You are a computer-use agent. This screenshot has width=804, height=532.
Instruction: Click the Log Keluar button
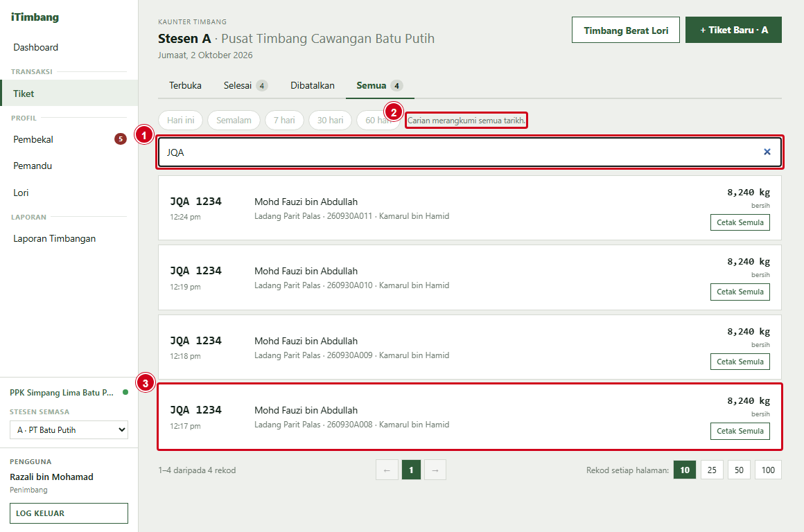[69, 513]
